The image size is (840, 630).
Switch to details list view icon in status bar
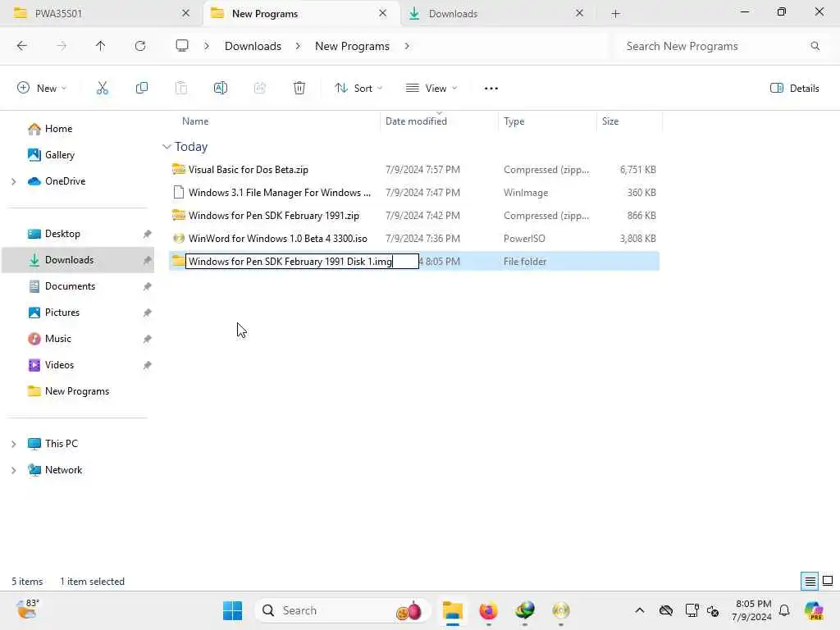click(x=810, y=582)
